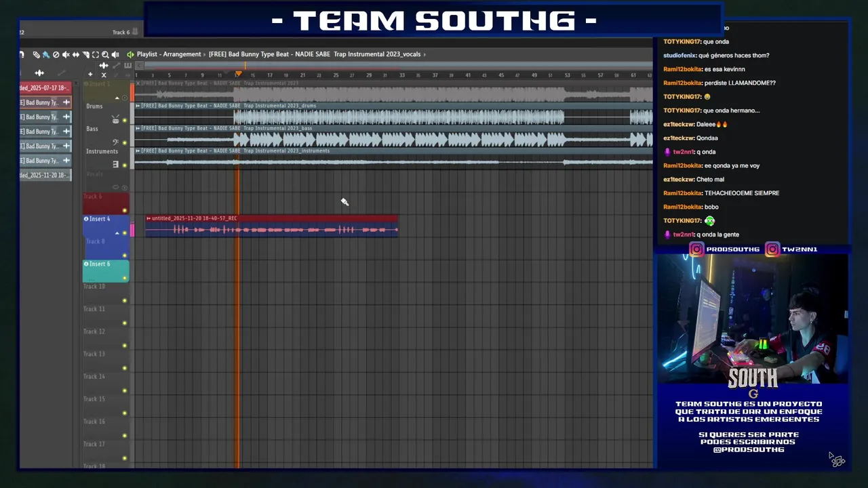Click the round icon beside Insert 4 label
This screenshot has width=868, height=488.
point(86,219)
